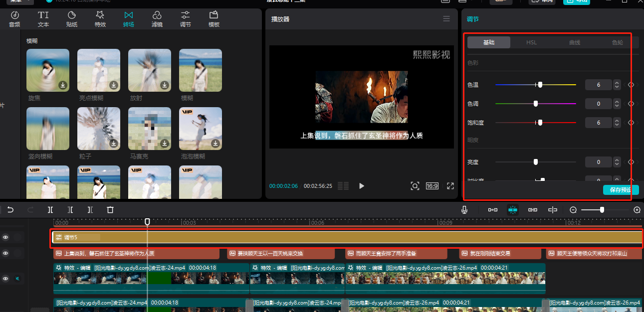Add a keyframe for 色调
Viewport: 644px width, 312px height.
pyautogui.click(x=631, y=104)
